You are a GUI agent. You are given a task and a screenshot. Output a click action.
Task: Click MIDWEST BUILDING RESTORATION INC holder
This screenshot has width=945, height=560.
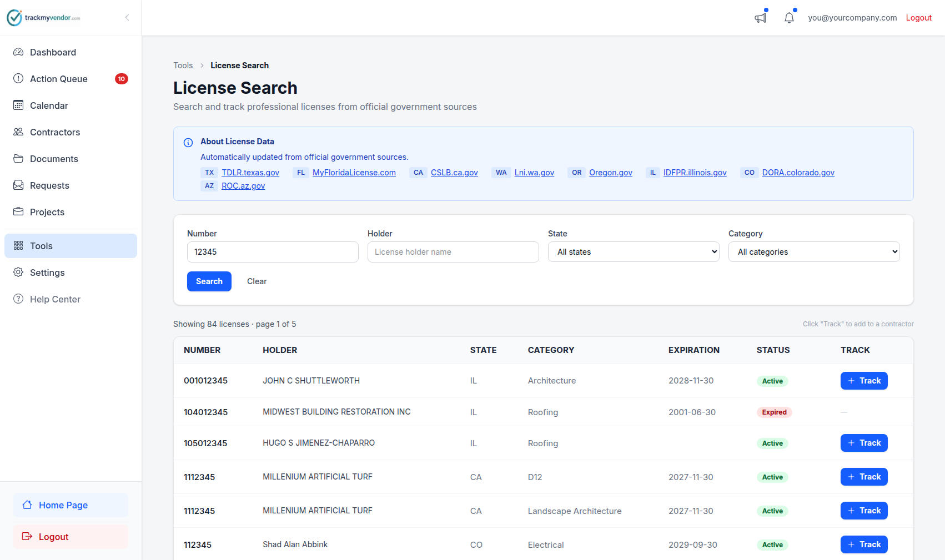[336, 412]
